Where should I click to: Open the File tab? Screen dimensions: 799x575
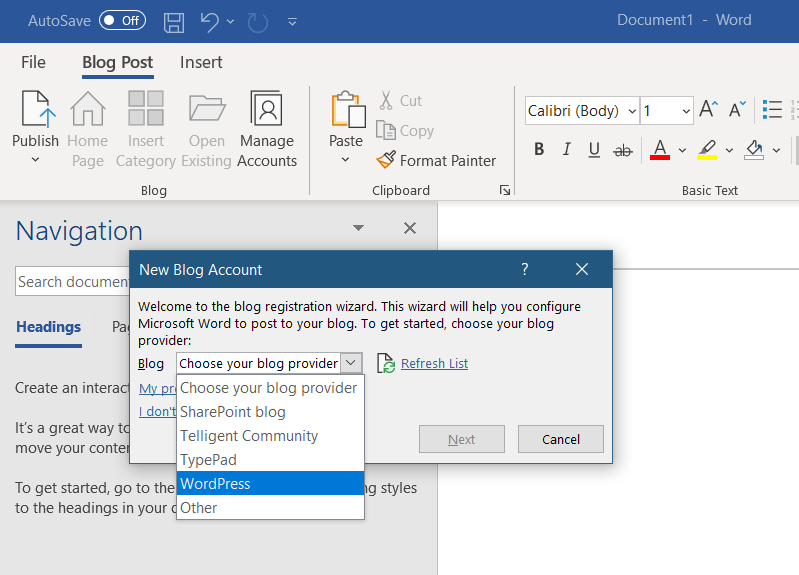pos(33,62)
